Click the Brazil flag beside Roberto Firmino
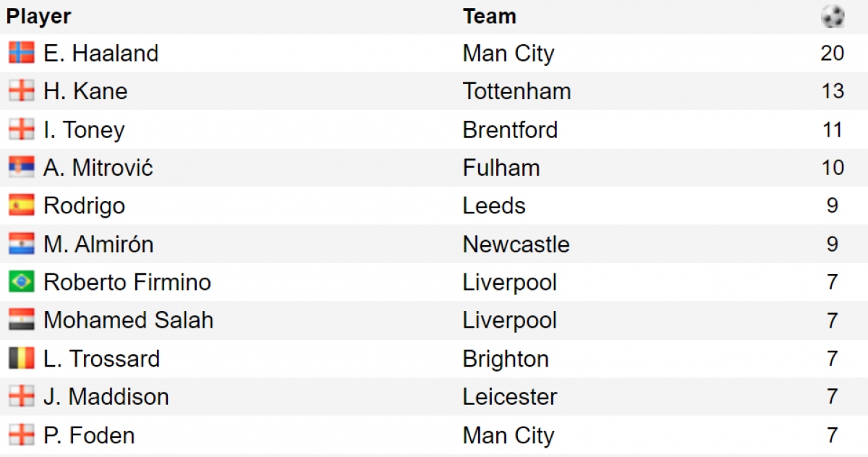 [x=22, y=282]
